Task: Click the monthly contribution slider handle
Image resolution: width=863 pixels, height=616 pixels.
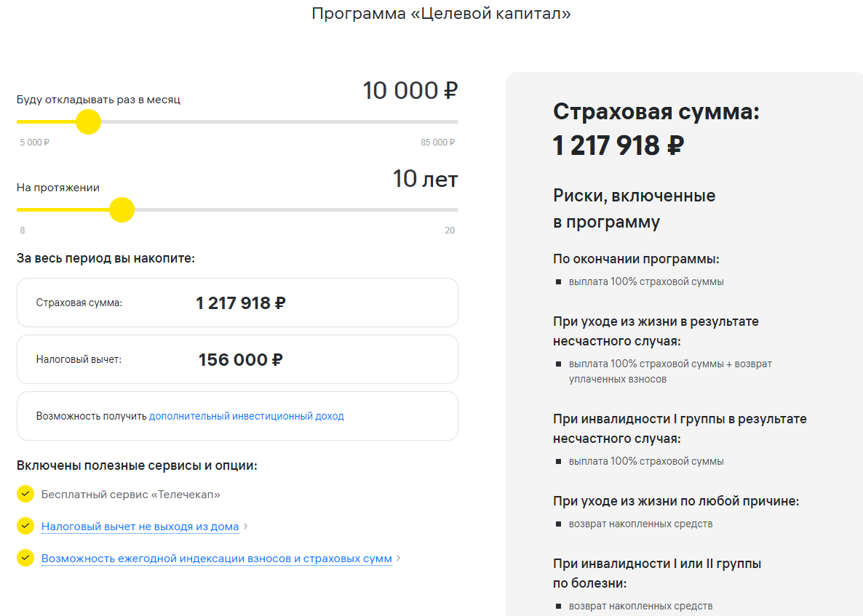Action: tap(88, 121)
